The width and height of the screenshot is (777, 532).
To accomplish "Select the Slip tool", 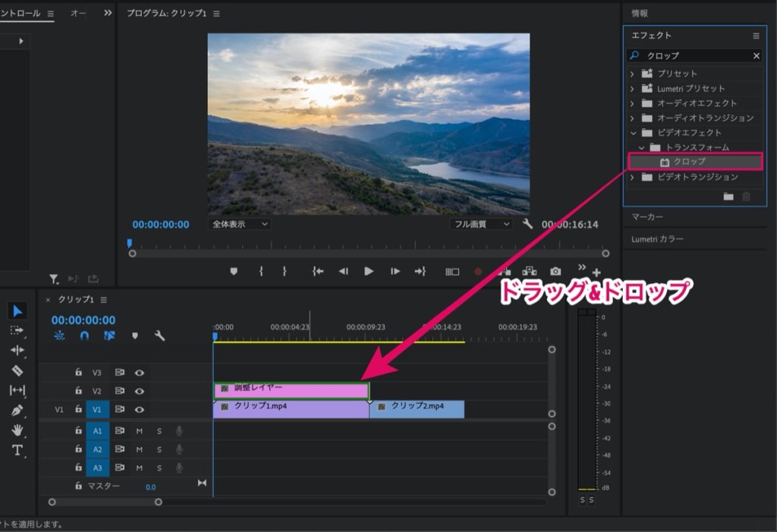I will coord(17,390).
